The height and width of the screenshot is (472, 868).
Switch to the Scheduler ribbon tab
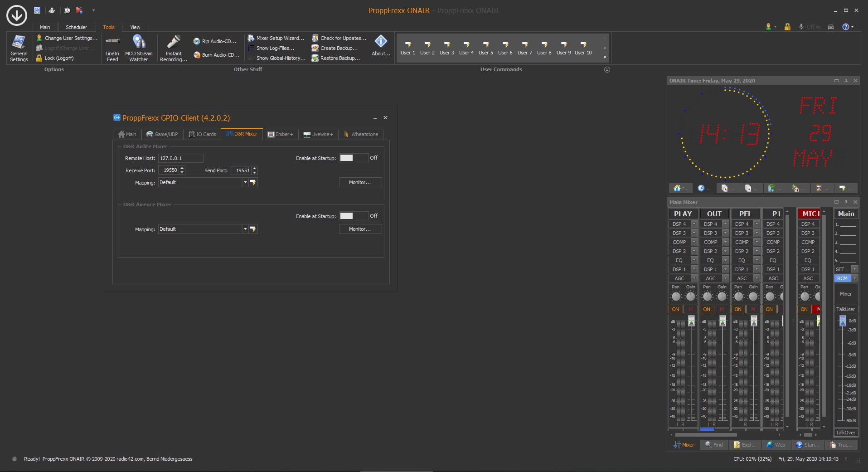(76, 27)
